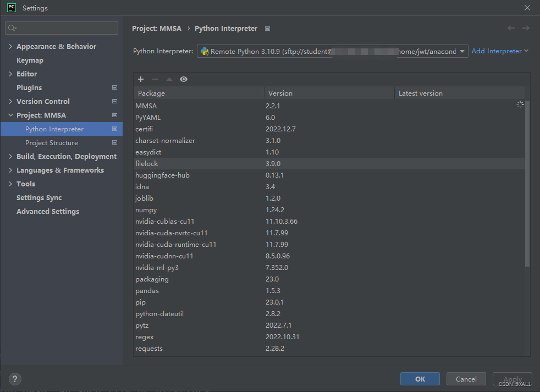Select the nvidia-cudnn-cu11 package row
This screenshot has width=540, height=392.
329,256
